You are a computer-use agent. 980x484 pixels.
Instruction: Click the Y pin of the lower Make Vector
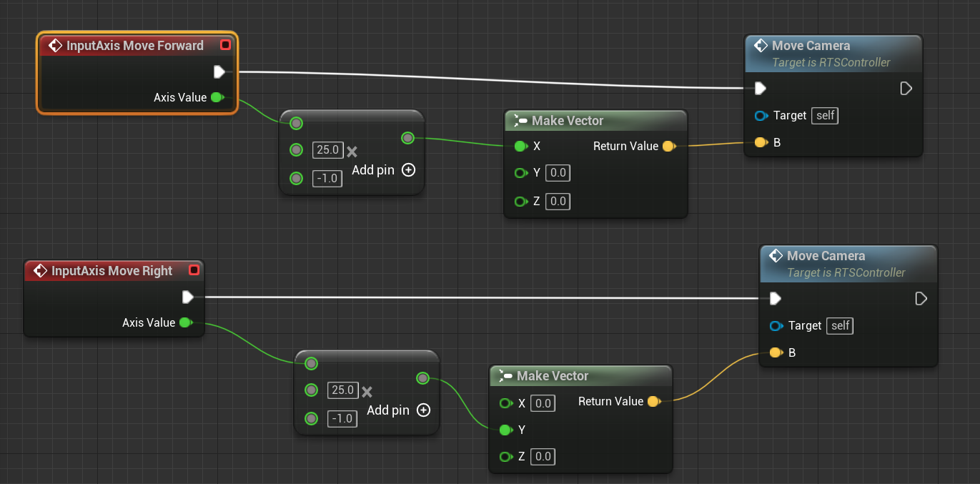pos(506,430)
